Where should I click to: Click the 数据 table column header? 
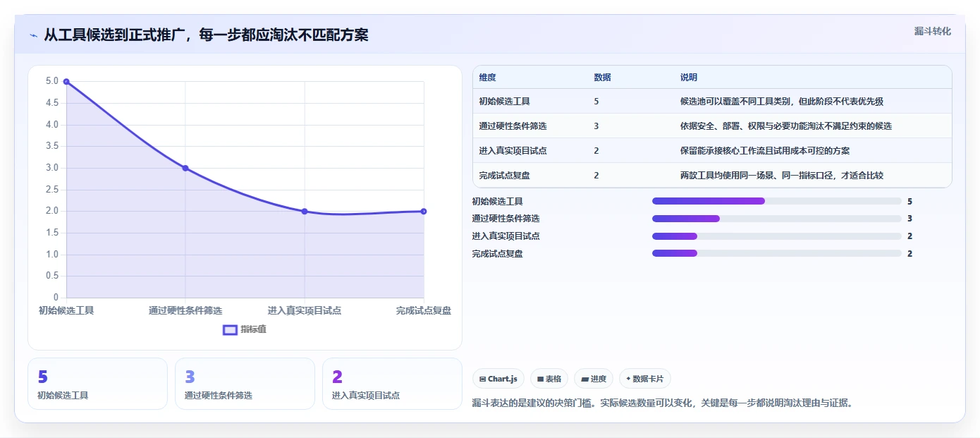point(602,78)
